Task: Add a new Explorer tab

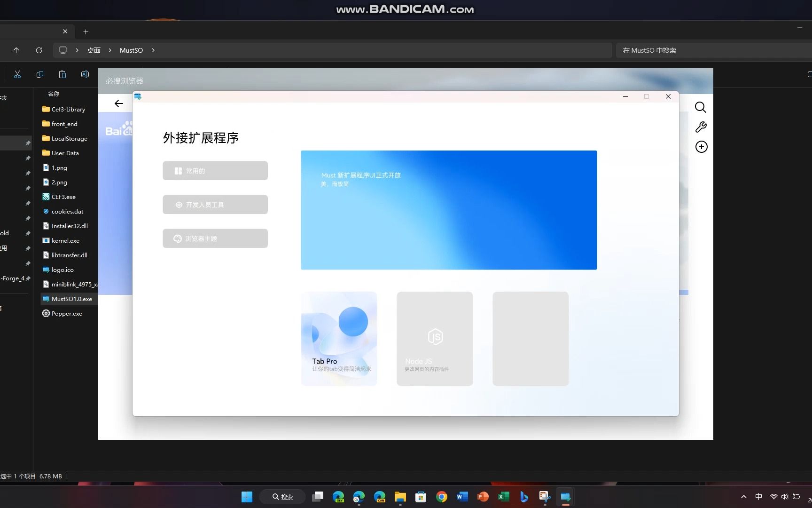Action: (86, 32)
